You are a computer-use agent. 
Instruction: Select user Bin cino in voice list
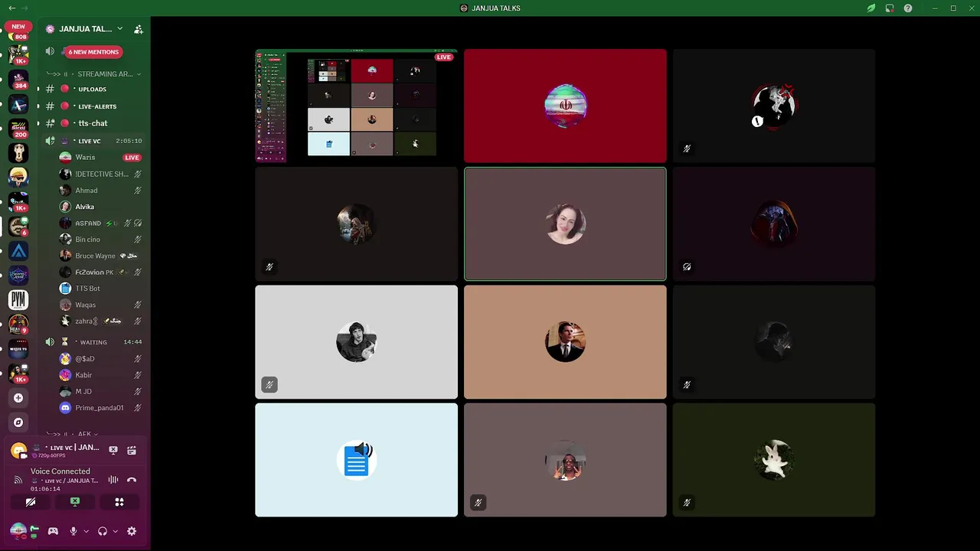point(101,240)
